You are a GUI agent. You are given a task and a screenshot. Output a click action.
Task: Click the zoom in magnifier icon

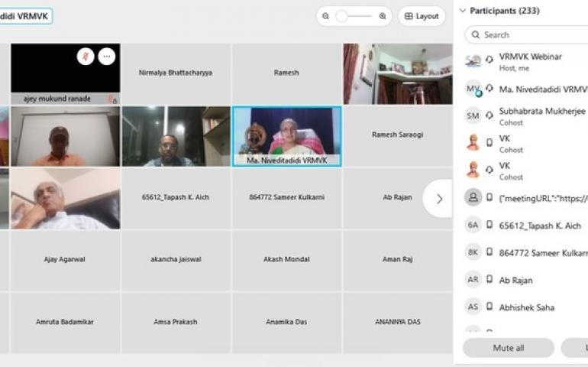[383, 16]
